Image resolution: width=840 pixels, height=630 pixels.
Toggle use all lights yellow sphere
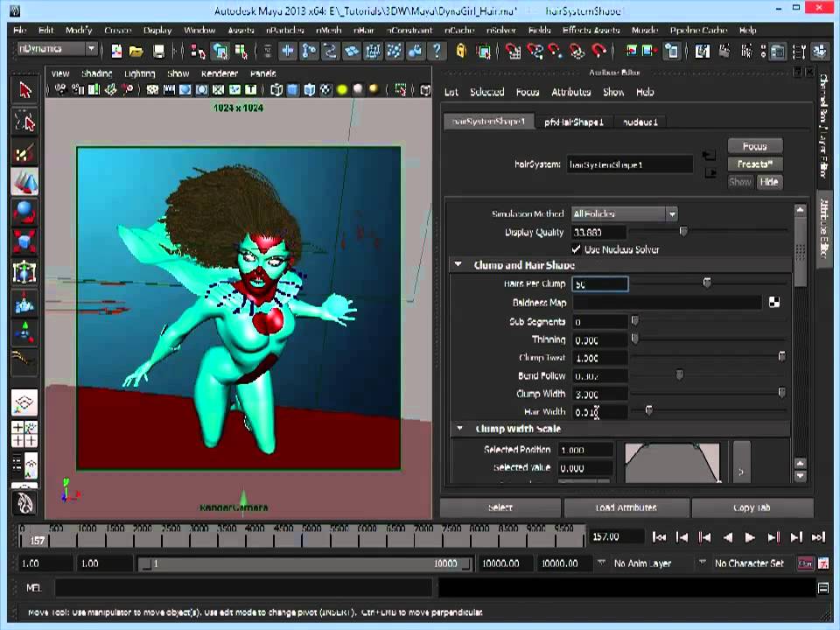click(342, 90)
